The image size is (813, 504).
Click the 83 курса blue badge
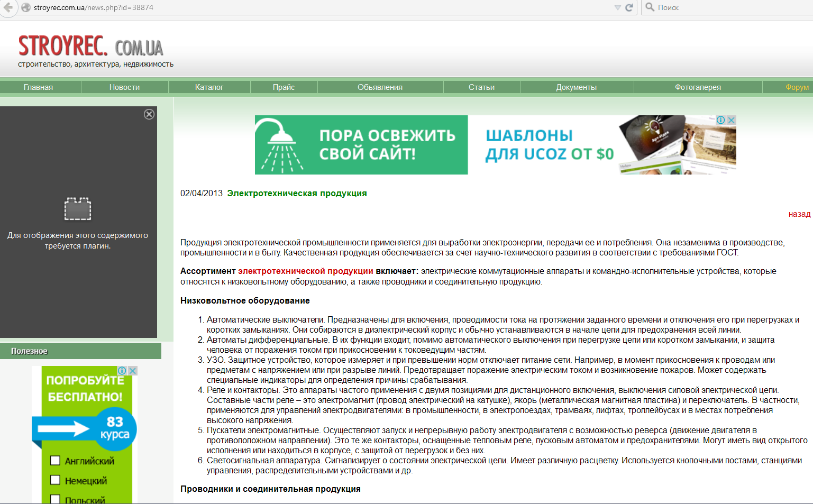click(x=115, y=428)
